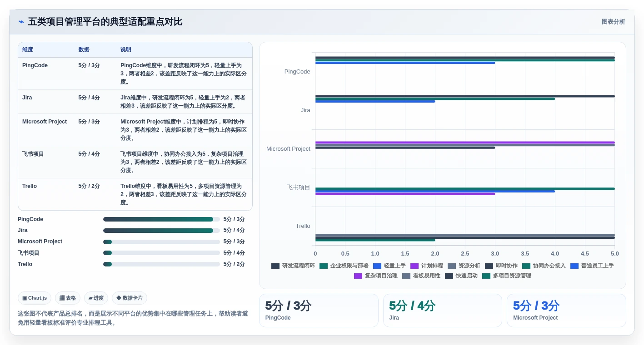Toggle the 看板易用性 legend entry

(421, 276)
